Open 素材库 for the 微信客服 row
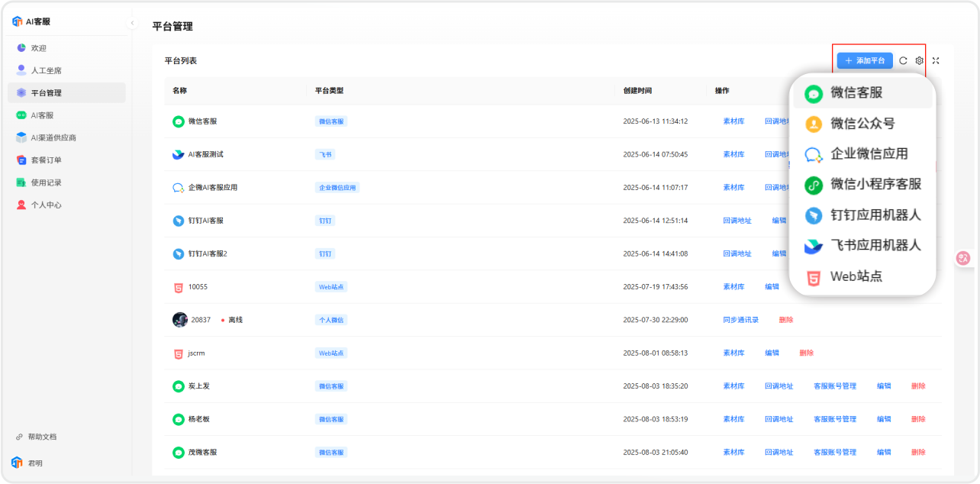The width and height of the screenshot is (980, 484). (x=733, y=121)
